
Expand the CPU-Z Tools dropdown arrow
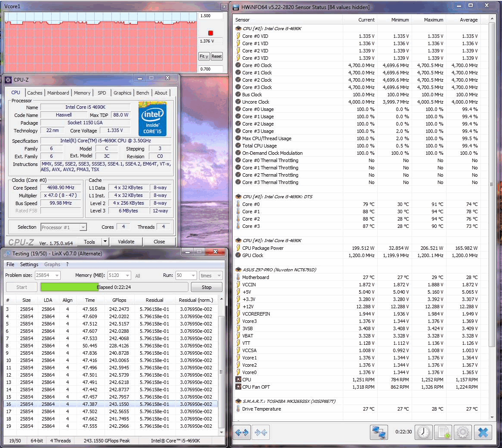click(105, 242)
